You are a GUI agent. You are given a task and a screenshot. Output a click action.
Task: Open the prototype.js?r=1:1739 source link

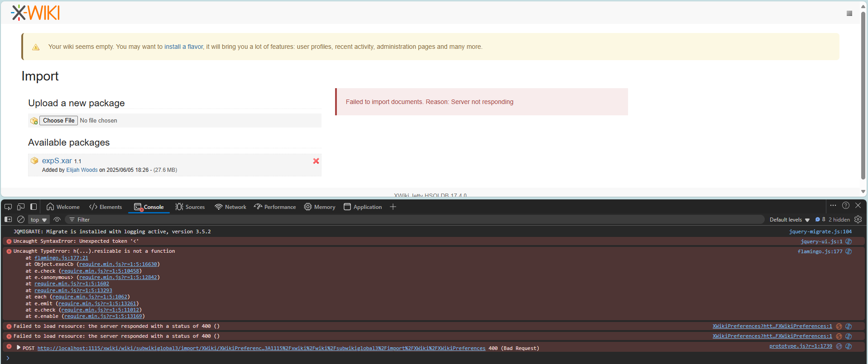pyautogui.click(x=801, y=346)
